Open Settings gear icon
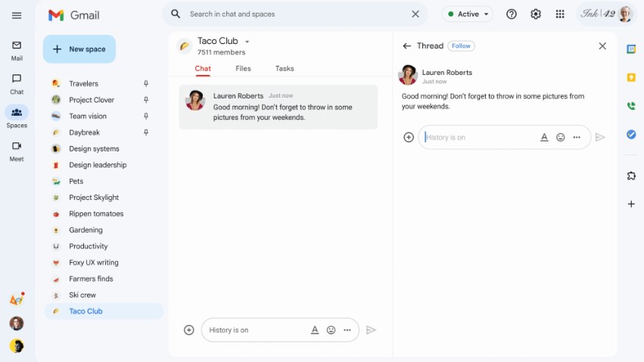This screenshot has height=362, width=644. (536, 14)
